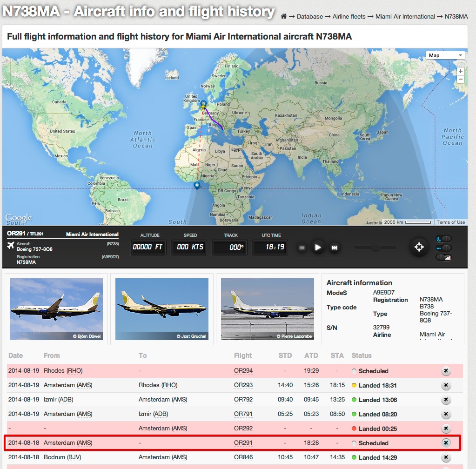Click the plane icon for flight OR293

(446, 385)
